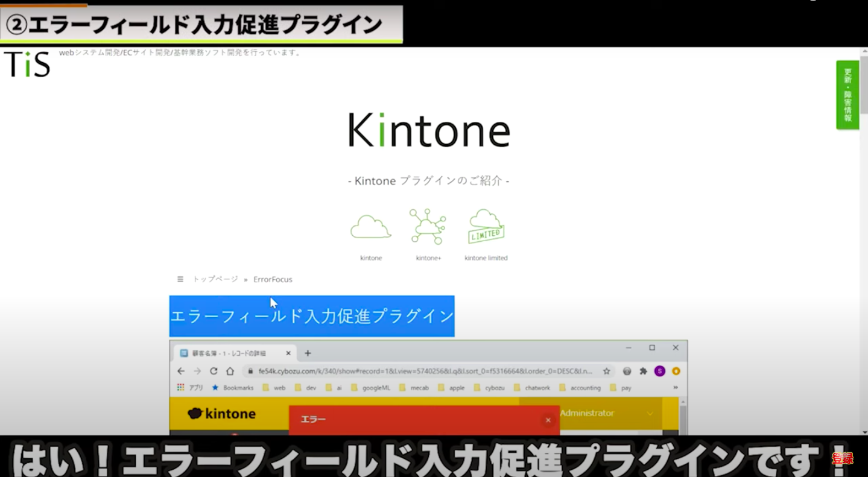Screen dimensions: 868x477
Task: Click the padlock icon in the address bar
Action: pos(250,371)
